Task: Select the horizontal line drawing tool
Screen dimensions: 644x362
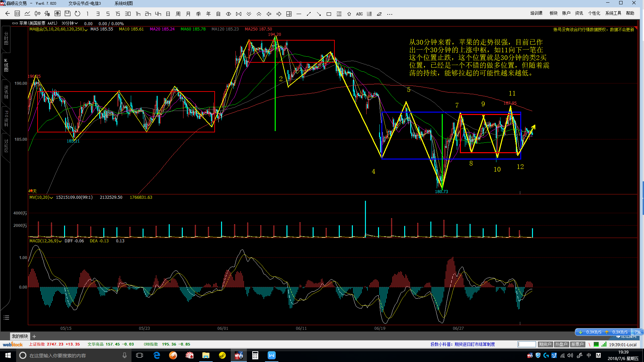Action: click(x=299, y=14)
